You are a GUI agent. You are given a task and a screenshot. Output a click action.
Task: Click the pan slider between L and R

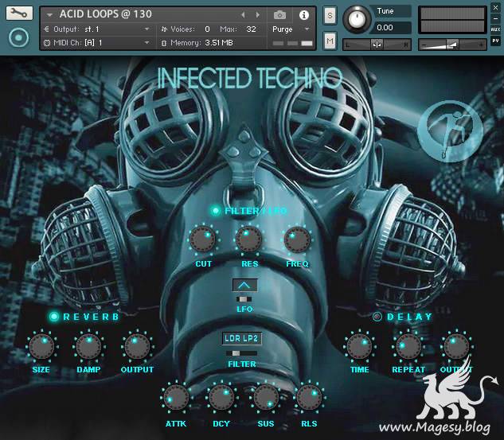[x=377, y=45]
